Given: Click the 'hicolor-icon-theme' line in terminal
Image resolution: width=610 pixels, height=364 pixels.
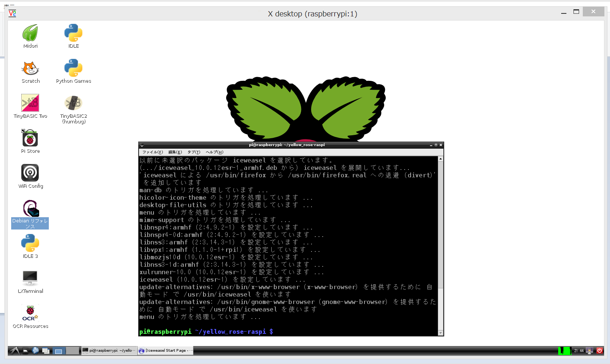Looking at the screenshot, I should [x=226, y=197].
